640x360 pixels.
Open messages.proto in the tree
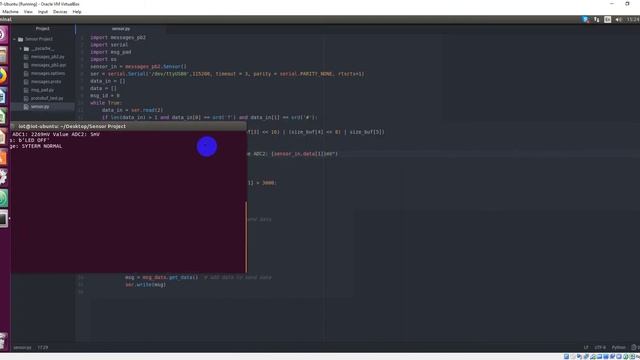point(46,82)
